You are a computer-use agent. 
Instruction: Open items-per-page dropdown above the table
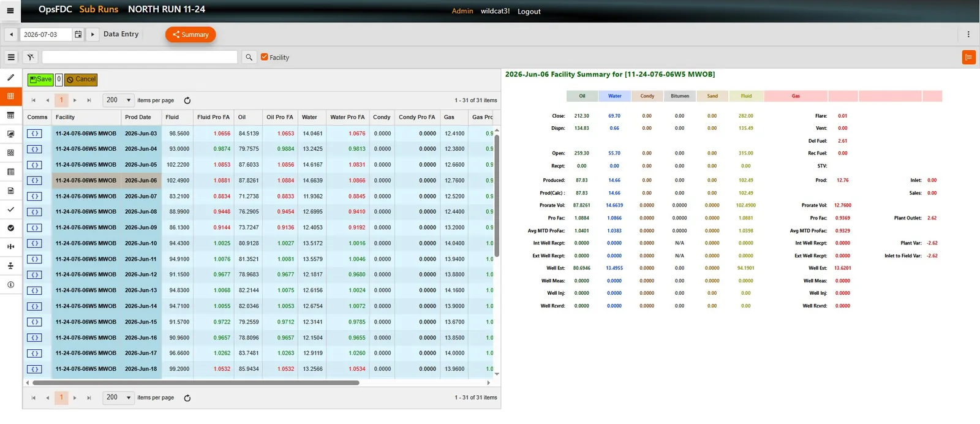point(118,100)
